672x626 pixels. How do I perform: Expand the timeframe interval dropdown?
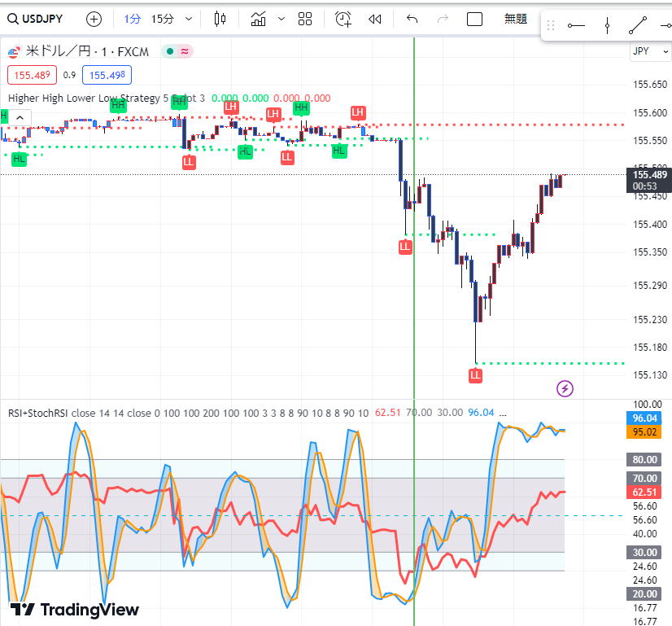tap(190, 19)
